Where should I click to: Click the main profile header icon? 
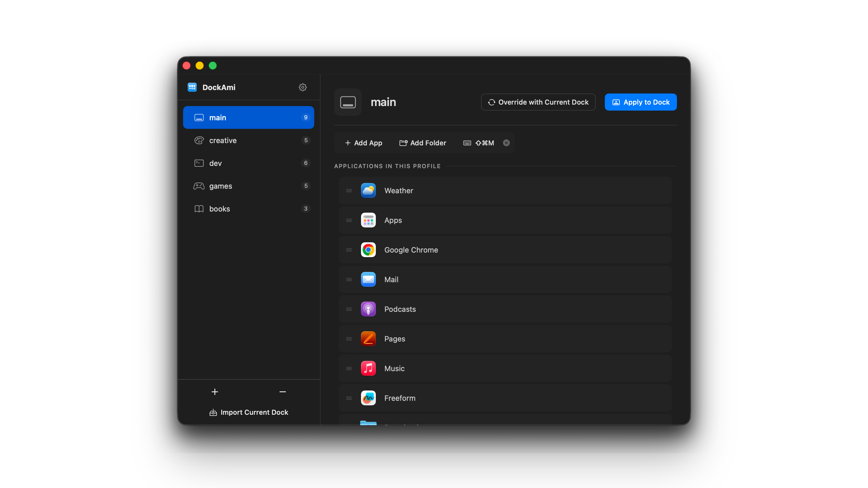pyautogui.click(x=348, y=102)
